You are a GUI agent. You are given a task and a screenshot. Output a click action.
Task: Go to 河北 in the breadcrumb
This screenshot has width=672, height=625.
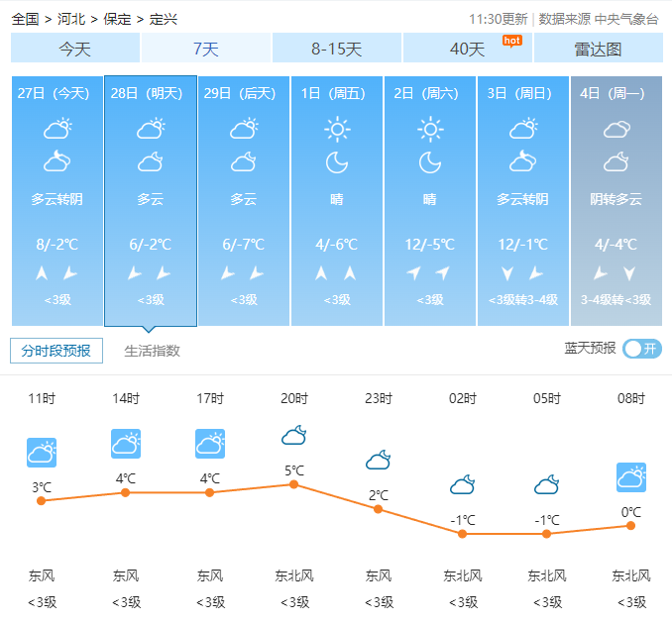coord(70,19)
